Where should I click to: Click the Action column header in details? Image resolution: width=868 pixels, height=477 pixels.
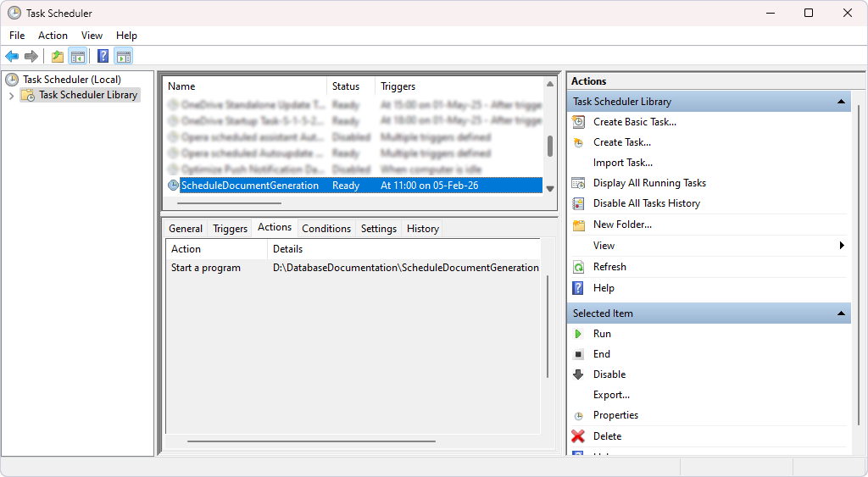[x=216, y=249]
